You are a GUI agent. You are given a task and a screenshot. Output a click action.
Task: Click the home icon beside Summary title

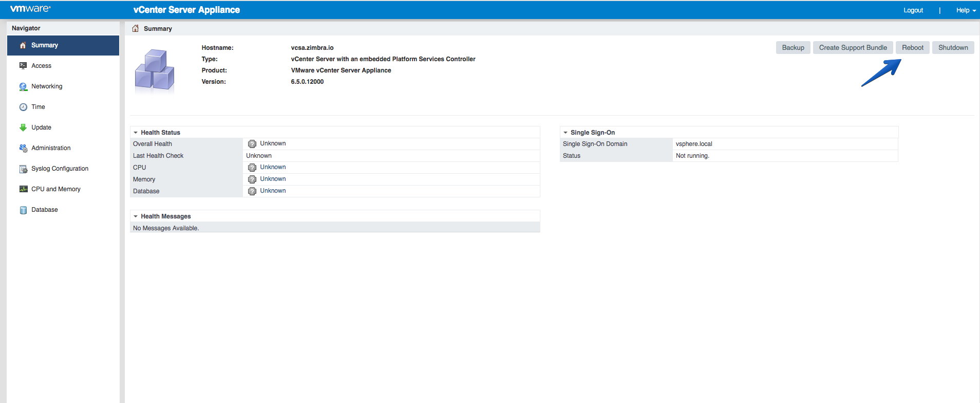pos(136,28)
